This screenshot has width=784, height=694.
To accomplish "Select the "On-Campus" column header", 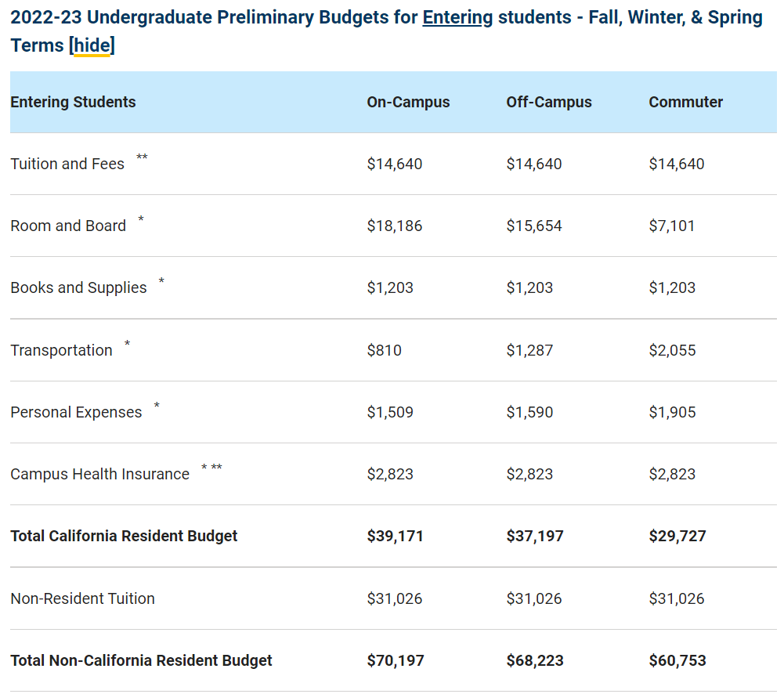I will 408,102.
